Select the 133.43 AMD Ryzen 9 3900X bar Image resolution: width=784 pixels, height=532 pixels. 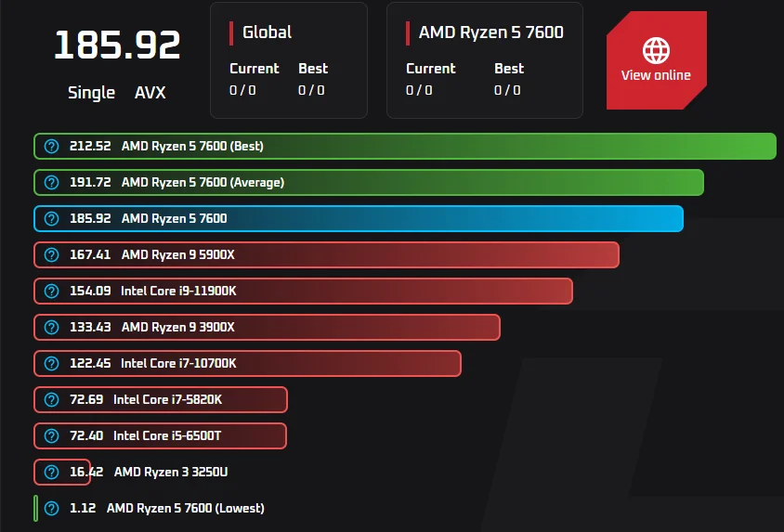point(267,327)
